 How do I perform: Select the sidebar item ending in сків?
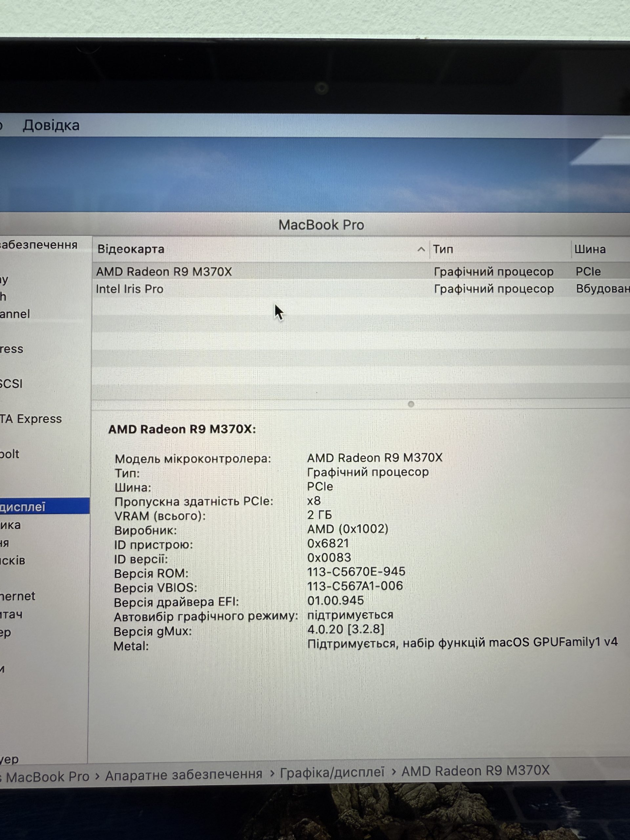(x=12, y=560)
